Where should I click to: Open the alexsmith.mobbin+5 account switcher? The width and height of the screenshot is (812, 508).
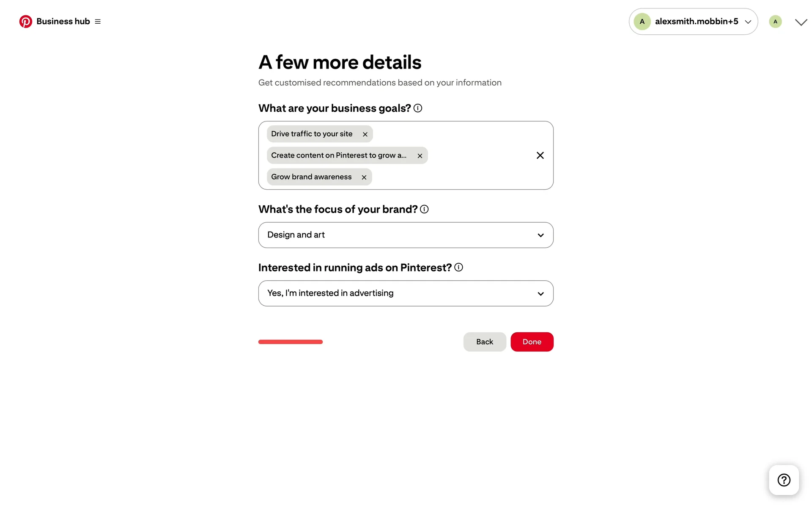coord(693,22)
